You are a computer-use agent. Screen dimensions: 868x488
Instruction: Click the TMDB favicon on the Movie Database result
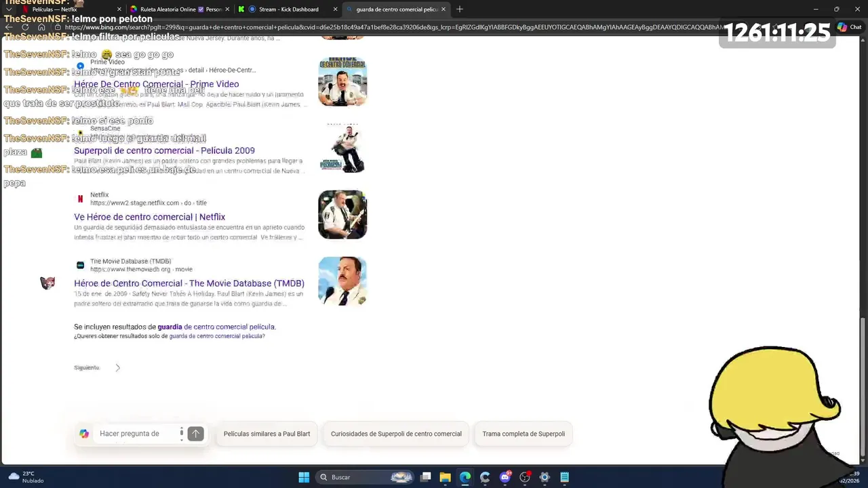click(80, 265)
